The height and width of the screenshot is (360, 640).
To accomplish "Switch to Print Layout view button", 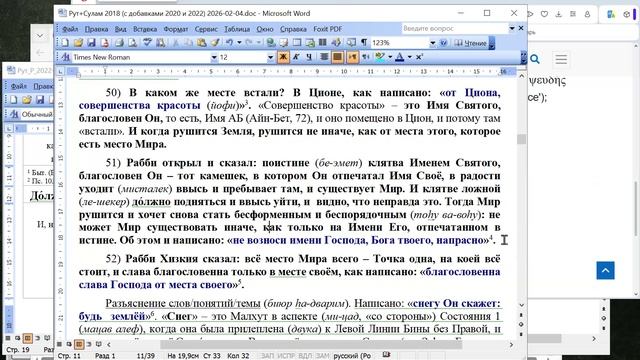I will [x=79, y=344].
